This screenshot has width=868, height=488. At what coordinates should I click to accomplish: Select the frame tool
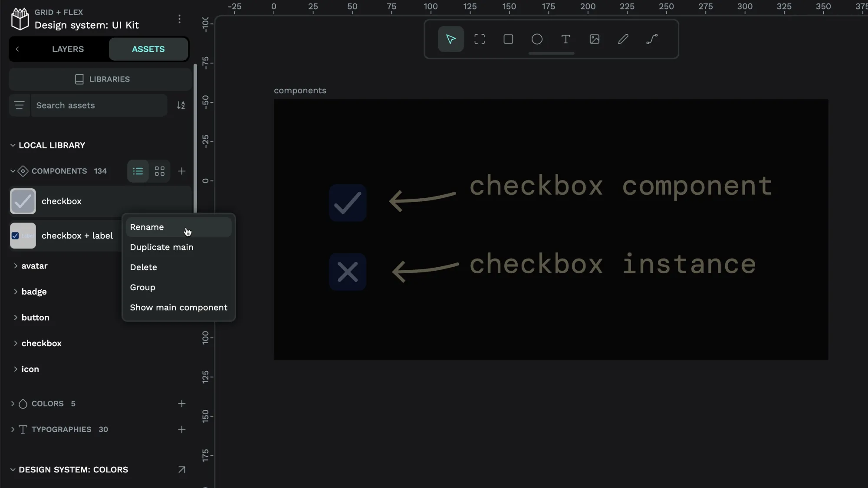click(479, 39)
